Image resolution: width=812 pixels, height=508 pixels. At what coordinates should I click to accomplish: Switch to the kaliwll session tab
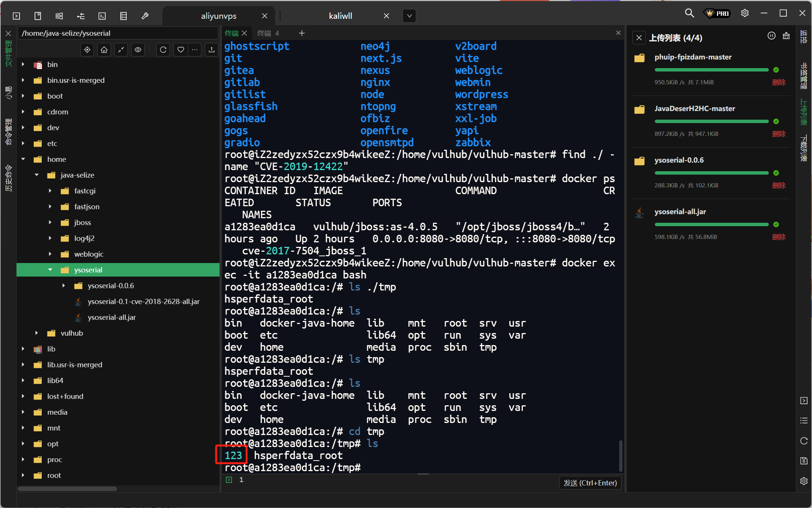[x=340, y=16]
